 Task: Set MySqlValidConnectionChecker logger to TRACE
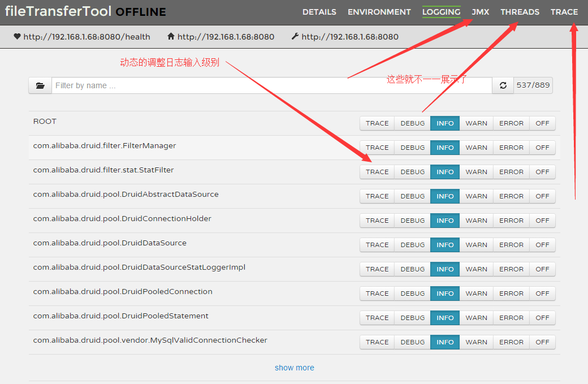(x=377, y=342)
